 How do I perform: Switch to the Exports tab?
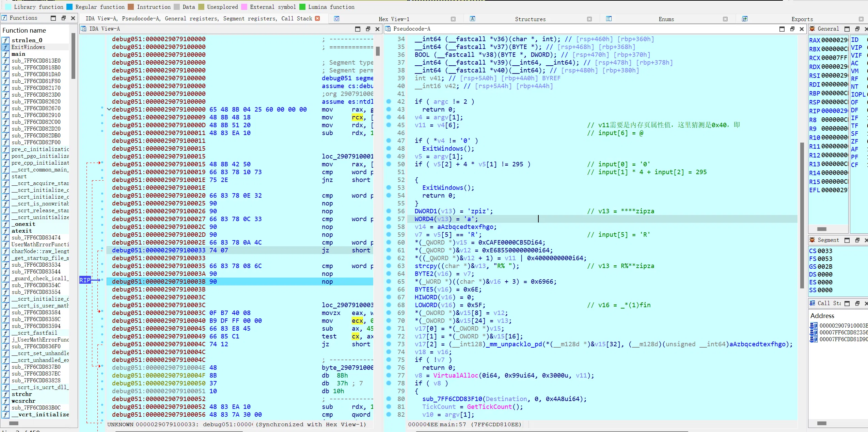pyautogui.click(x=802, y=19)
